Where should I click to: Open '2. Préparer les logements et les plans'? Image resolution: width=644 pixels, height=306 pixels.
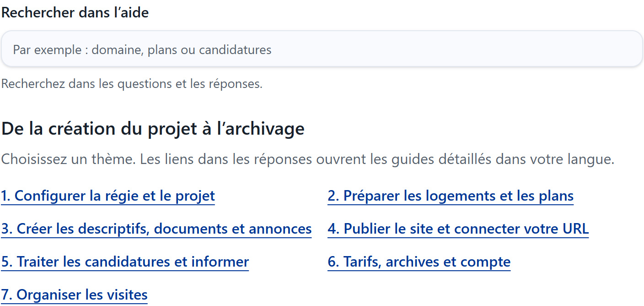click(x=451, y=196)
